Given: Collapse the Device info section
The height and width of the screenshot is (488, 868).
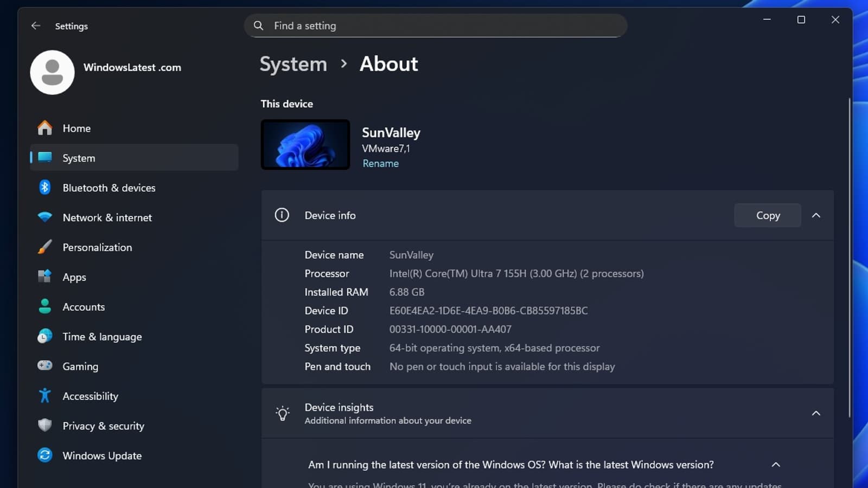Looking at the screenshot, I should coord(816,215).
